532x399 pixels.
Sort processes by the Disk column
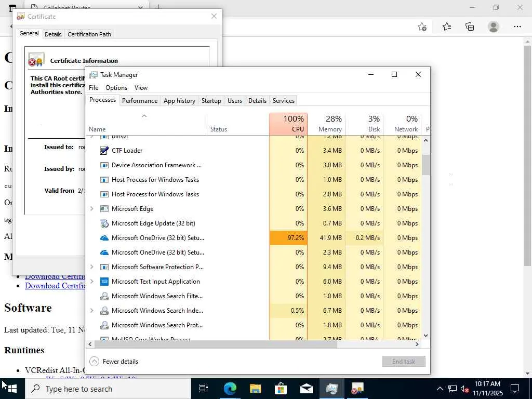(364, 124)
